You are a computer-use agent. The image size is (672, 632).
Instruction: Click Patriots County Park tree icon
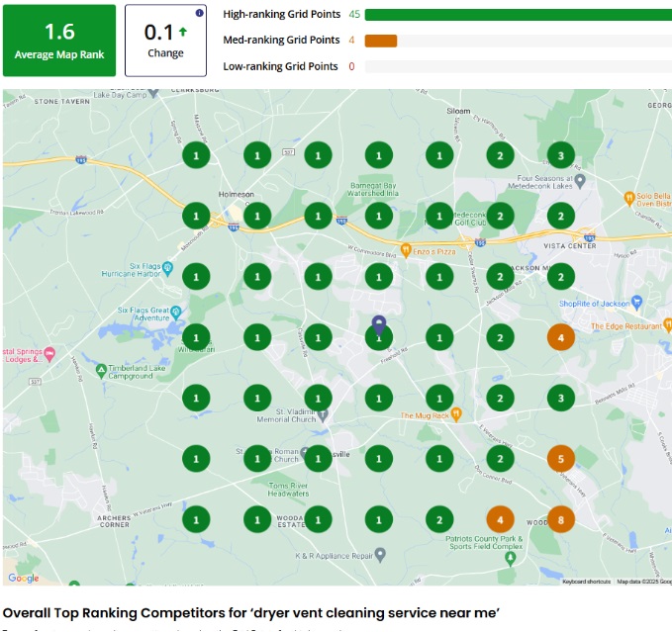click(x=510, y=559)
